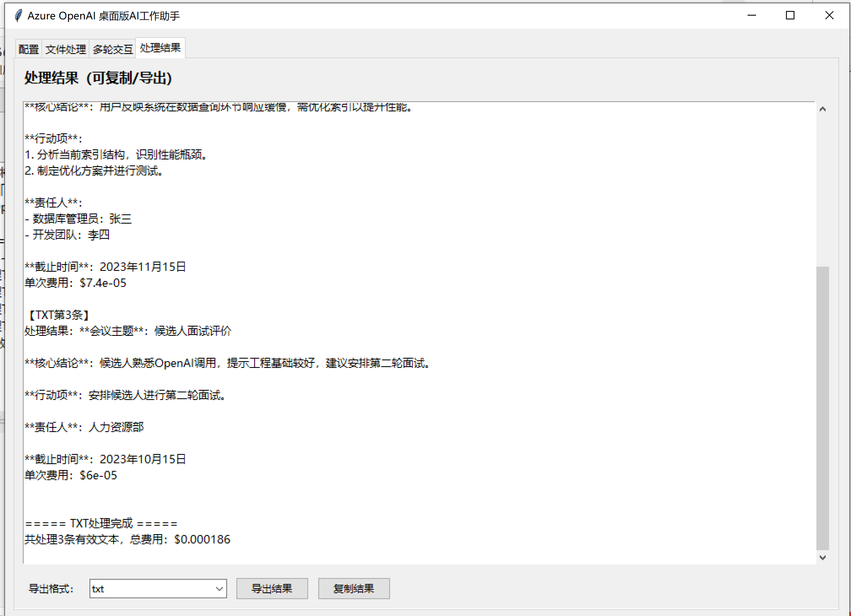Select the 处理结果 tab
Image resolution: width=851 pixels, height=616 pixels.
160,48
